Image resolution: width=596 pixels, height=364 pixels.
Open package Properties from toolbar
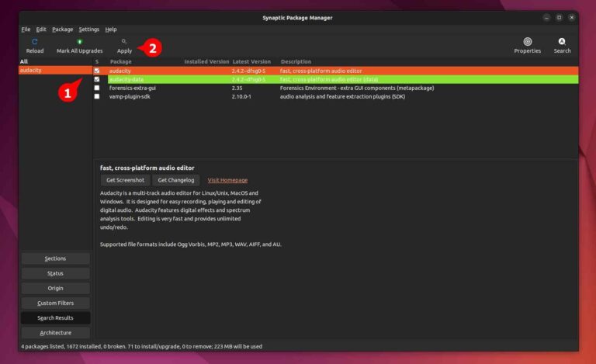tap(527, 46)
